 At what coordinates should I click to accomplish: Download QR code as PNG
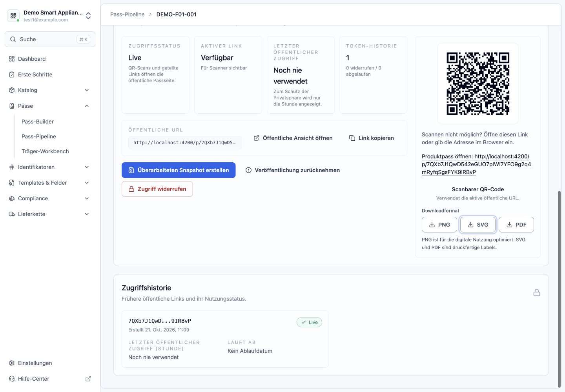click(x=439, y=225)
